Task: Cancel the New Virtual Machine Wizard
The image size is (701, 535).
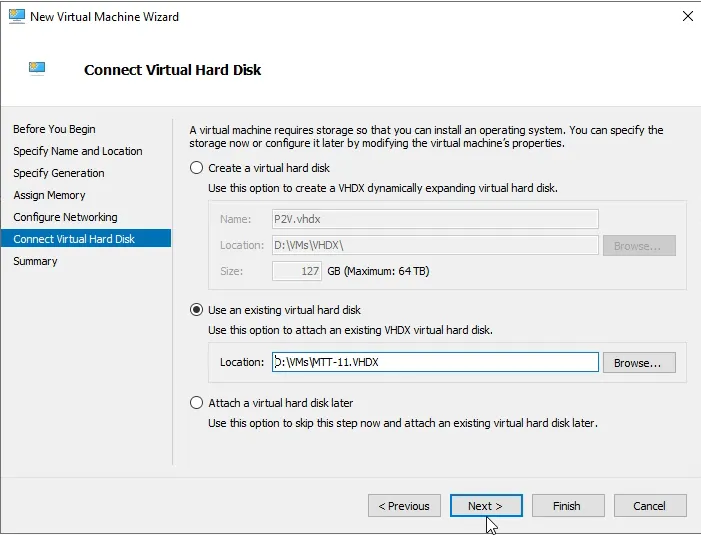Action: pyautogui.click(x=649, y=506)
